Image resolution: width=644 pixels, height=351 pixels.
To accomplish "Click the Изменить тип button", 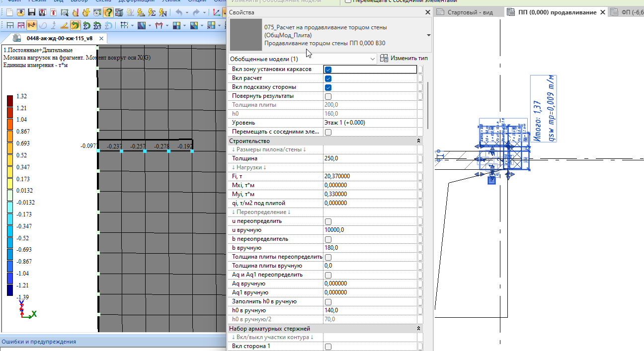I will pos(404,58).
